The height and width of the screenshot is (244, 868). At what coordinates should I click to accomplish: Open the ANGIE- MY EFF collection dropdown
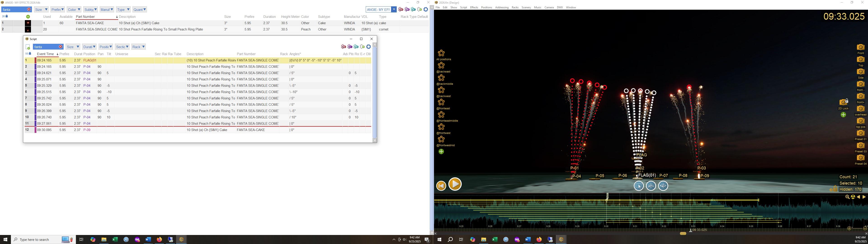pos(394,9)
